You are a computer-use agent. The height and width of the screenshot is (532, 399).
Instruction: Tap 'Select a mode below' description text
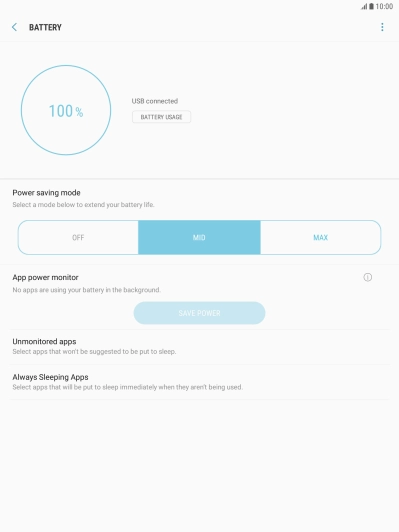[83, 205]
